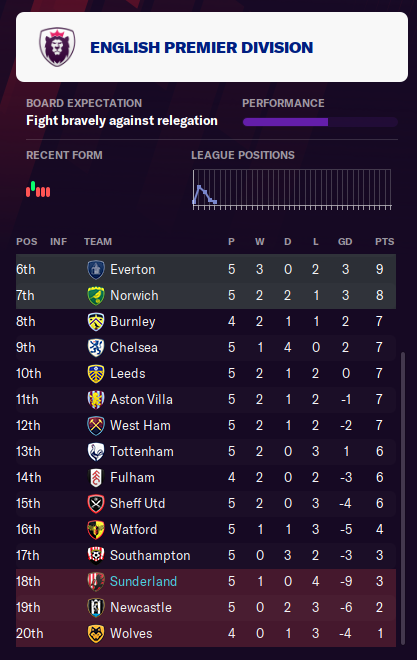Click the Tottenham club badge
This screenshot has width=417, height=660.
tap(96, 452)
